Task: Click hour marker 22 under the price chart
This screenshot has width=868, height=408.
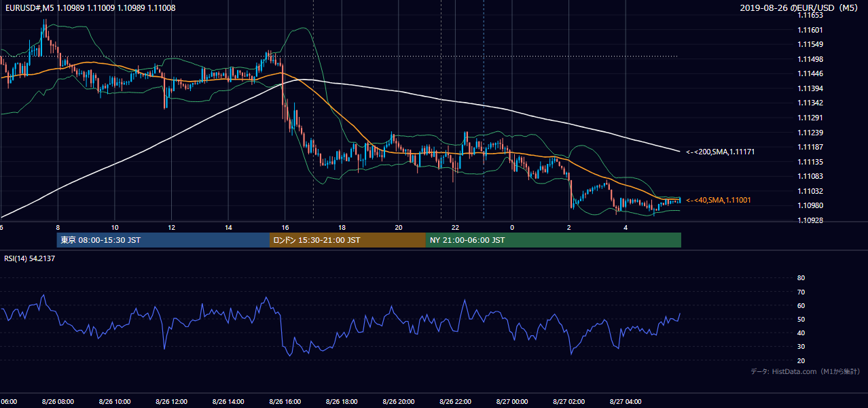Action: [x=455, y=228]
